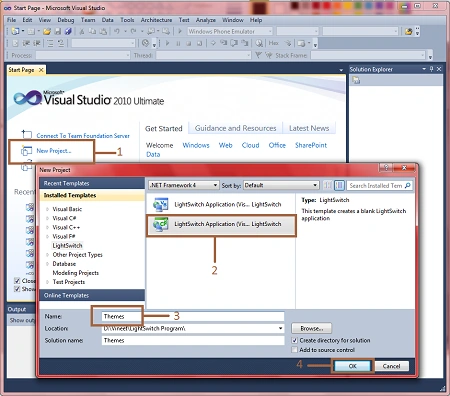The height and width of the screenshot is (396, 450).
Task: Toggle the Show page on startup checkbox
Action: pyautogui.click(x=17, y=289)
